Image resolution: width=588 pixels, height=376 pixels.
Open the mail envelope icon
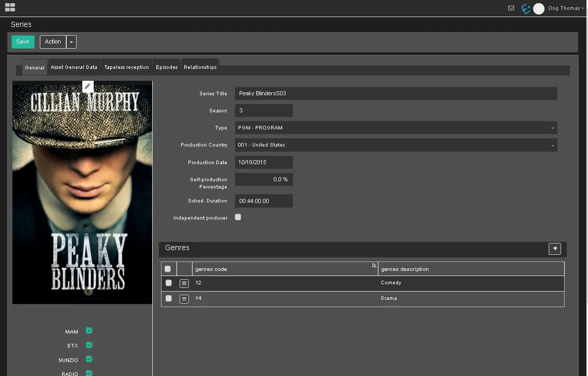(x=511, y=8)
